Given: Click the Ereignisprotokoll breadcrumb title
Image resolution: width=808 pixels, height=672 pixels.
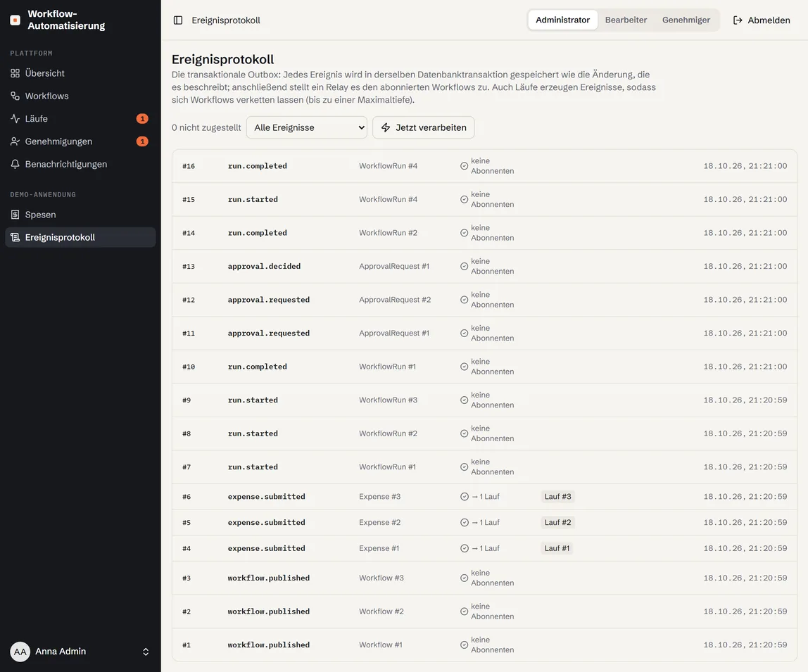Looking at the screenshot, I should 226,20.
